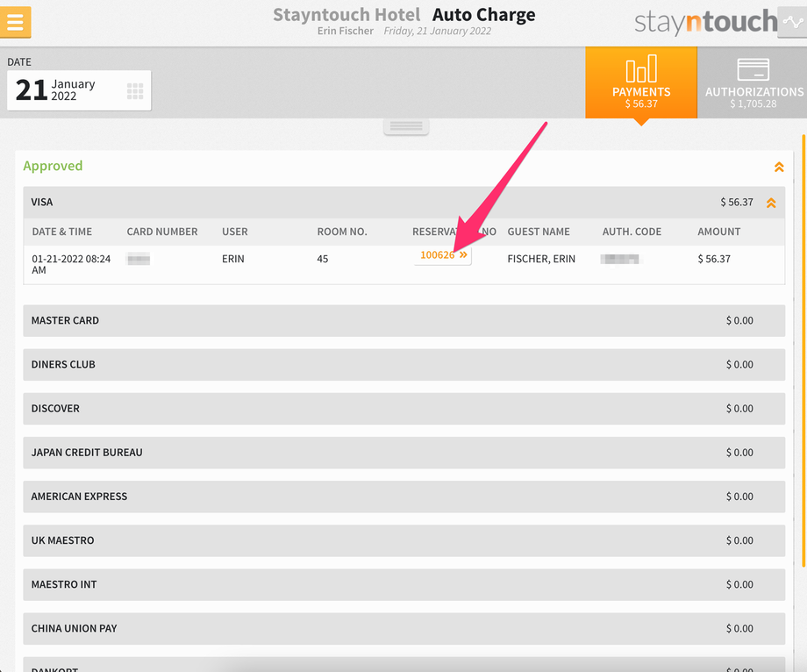This screenshot has width=807, height=672.
Task: Click the blurred auth code cell
Action: coord(621,259)
